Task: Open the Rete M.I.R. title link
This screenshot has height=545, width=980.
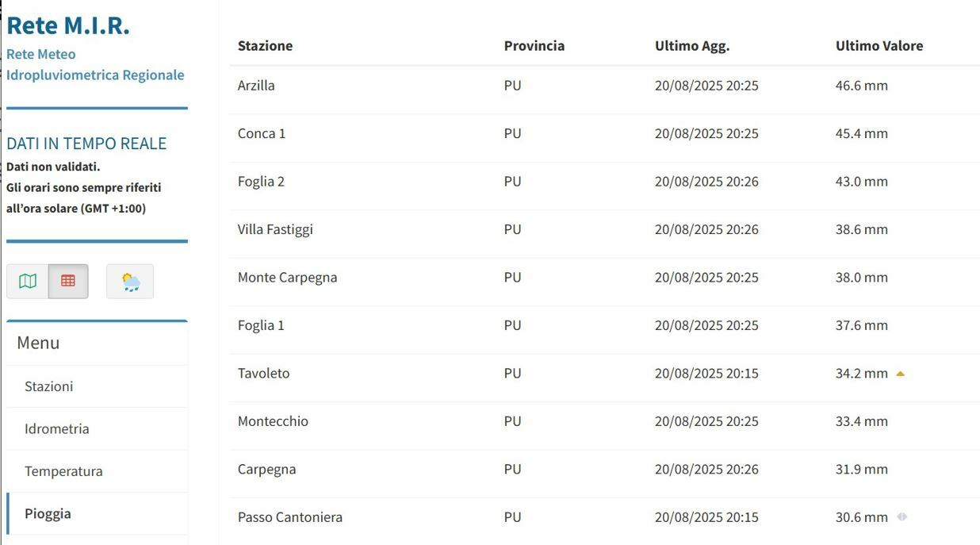Action: 68,25
